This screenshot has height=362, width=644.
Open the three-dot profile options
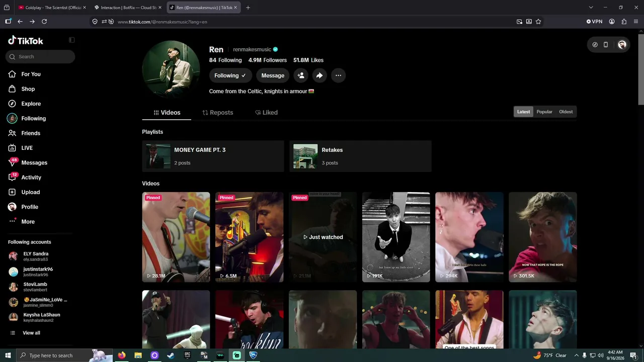pyautogui.click(x=338, y=75)
